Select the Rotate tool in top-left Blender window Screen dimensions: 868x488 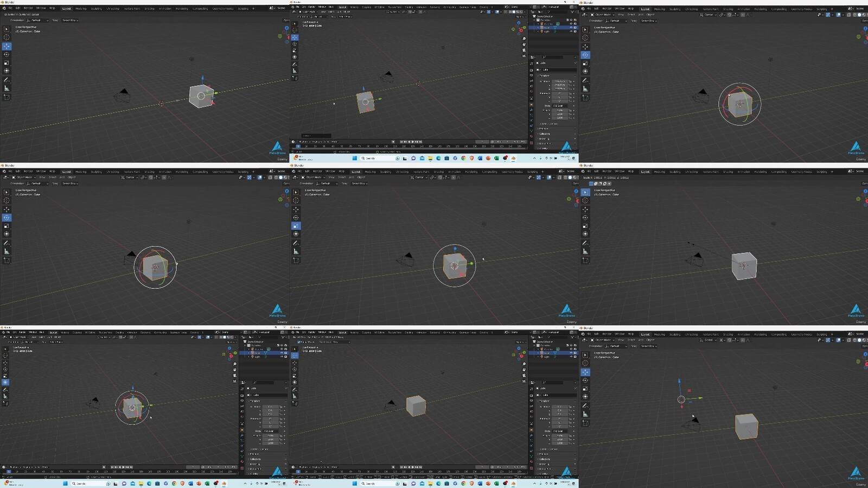click(x=7, y=54)
